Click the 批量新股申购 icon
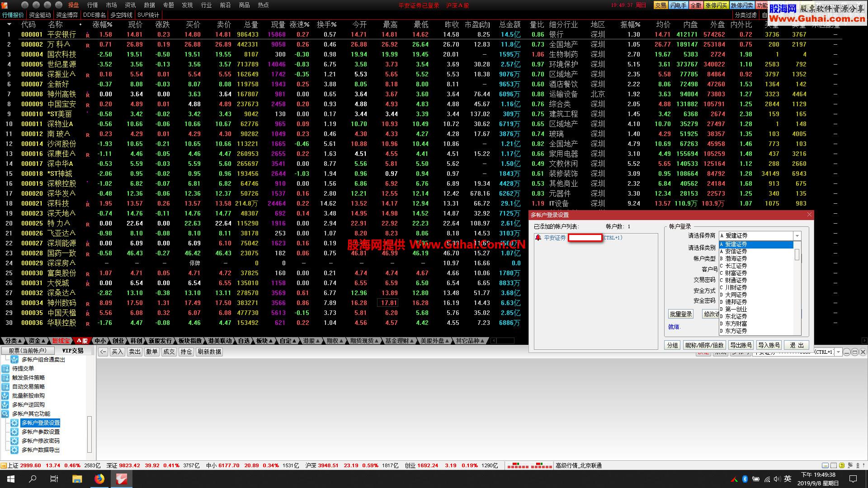This screenshot has height=488, width=868. [5, 396]
